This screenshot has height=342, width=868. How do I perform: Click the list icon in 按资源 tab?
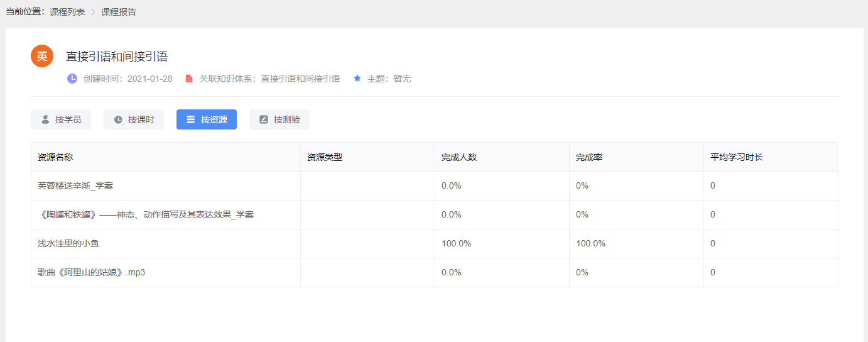[191, 119]
